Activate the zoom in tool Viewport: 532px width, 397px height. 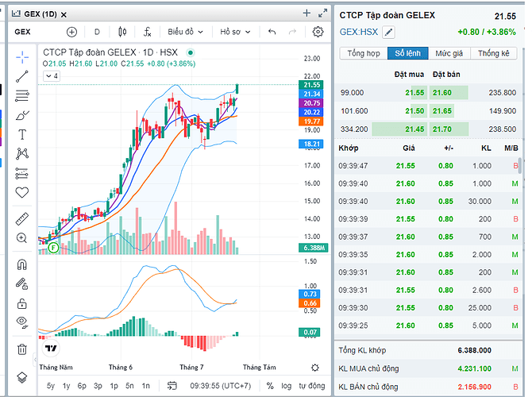click(22, 238)
